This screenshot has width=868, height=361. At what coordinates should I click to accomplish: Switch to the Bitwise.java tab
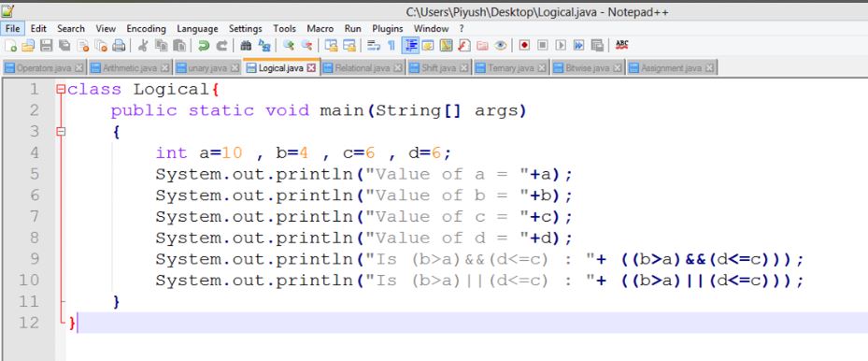click(x=588, y=68)
